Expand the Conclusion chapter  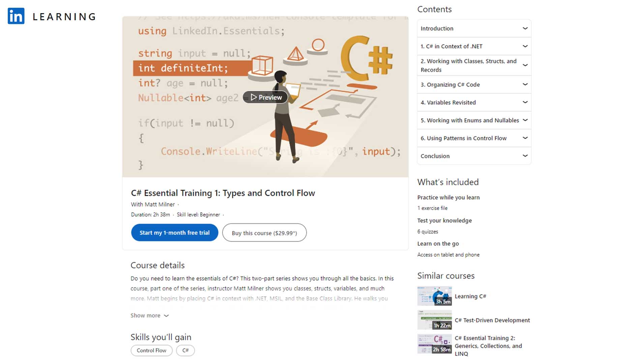[x=473, y=156]
